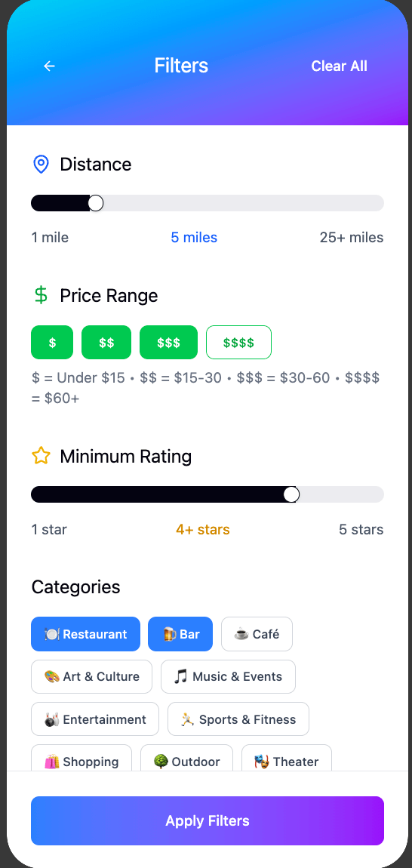412x868 pixels.
Task: Click the Minimum Rating star icon
Action: click(41, 456)
